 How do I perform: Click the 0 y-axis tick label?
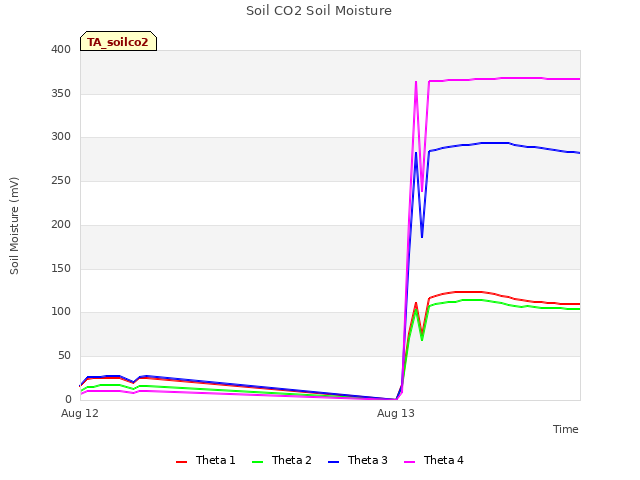coord(68,399)
